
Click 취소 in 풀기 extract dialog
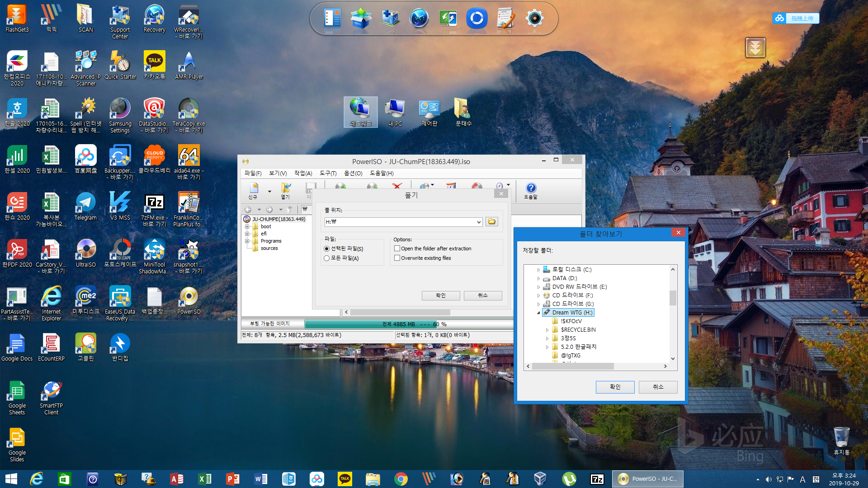483,296
